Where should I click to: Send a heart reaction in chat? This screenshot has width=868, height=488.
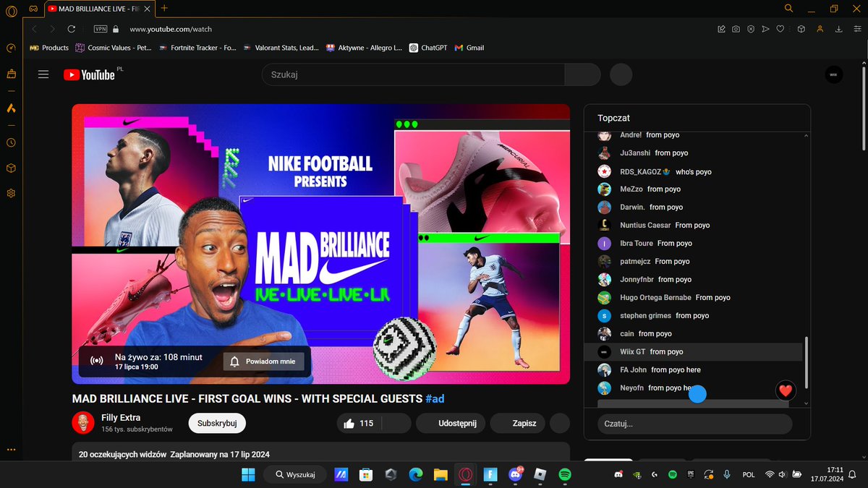(x=786, y=390)
